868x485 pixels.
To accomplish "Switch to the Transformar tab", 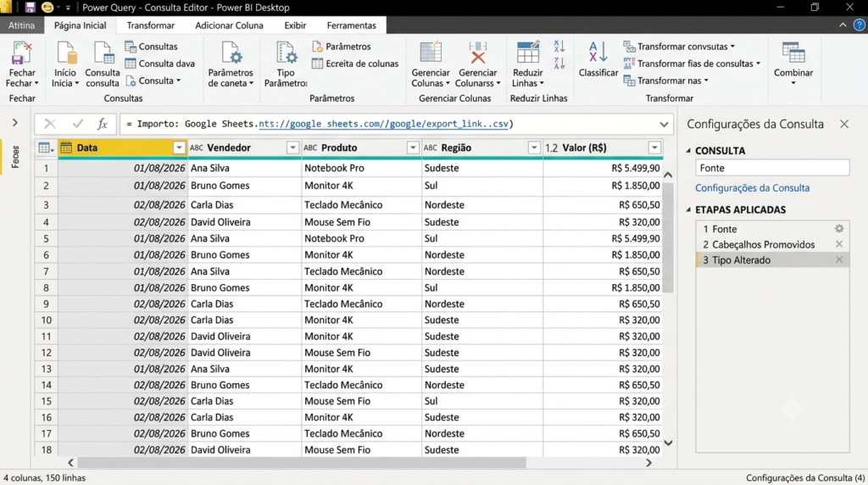I will [151, 25].
